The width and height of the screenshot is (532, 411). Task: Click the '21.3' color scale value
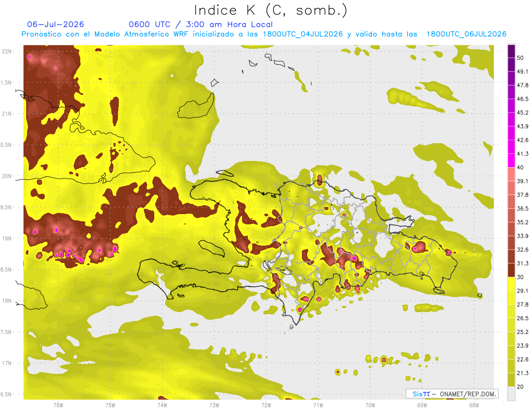tap(522, 373)
